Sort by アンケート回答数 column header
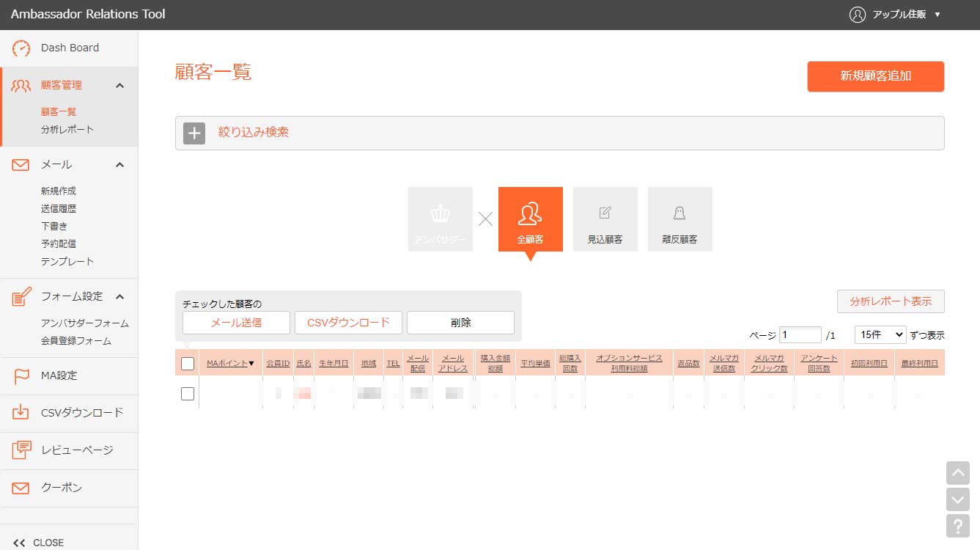The height and width of the screenshot is (550, 980). 819,363
